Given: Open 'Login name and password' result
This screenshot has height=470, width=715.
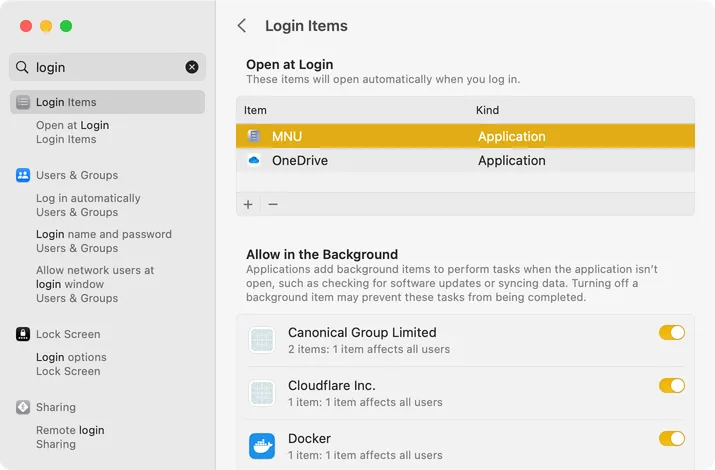Looking at the screenshot, I should click(104, 241).
